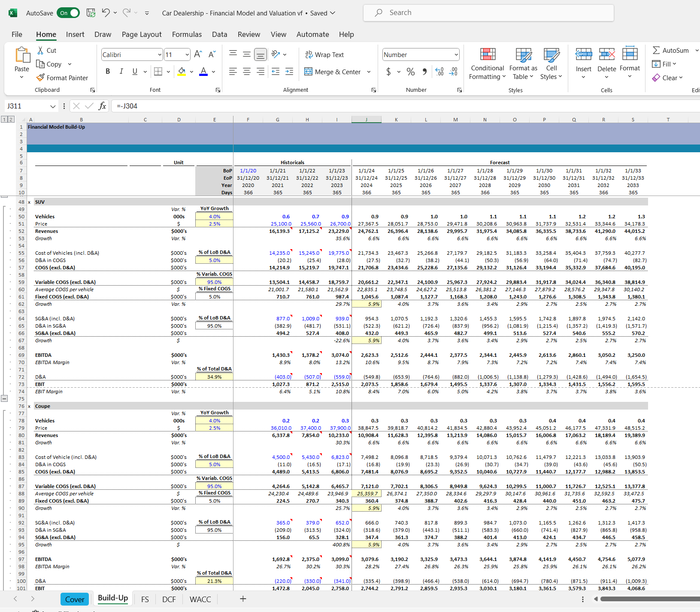The height and width of the screenshot is (612, 700).
Task: Click the percent style icon
Action: pos(410,72)
